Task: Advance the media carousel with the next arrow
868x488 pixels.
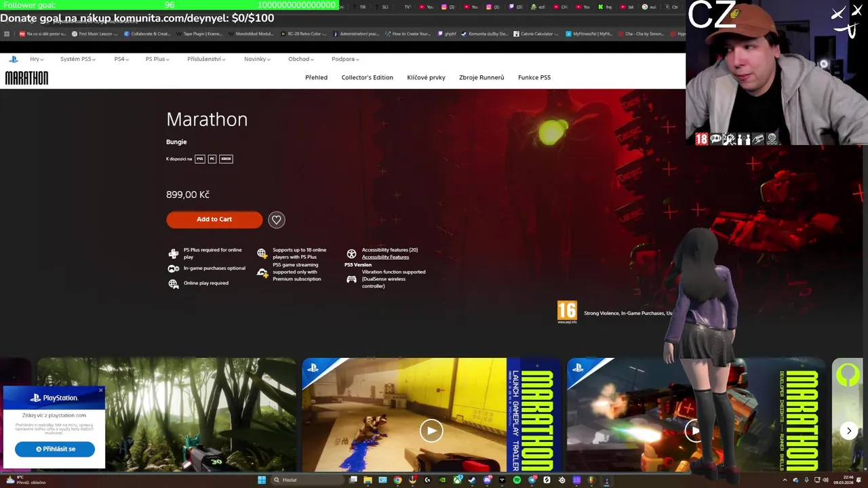Action: pos(848,430)
